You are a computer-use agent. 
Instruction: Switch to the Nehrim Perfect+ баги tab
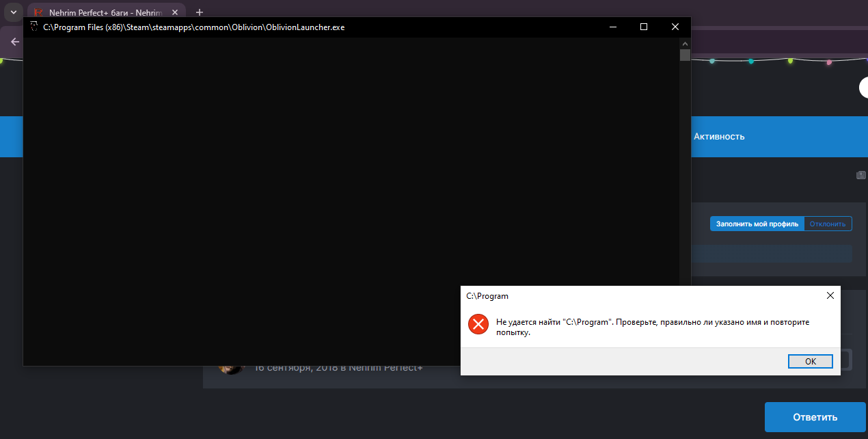click(103, 12)
